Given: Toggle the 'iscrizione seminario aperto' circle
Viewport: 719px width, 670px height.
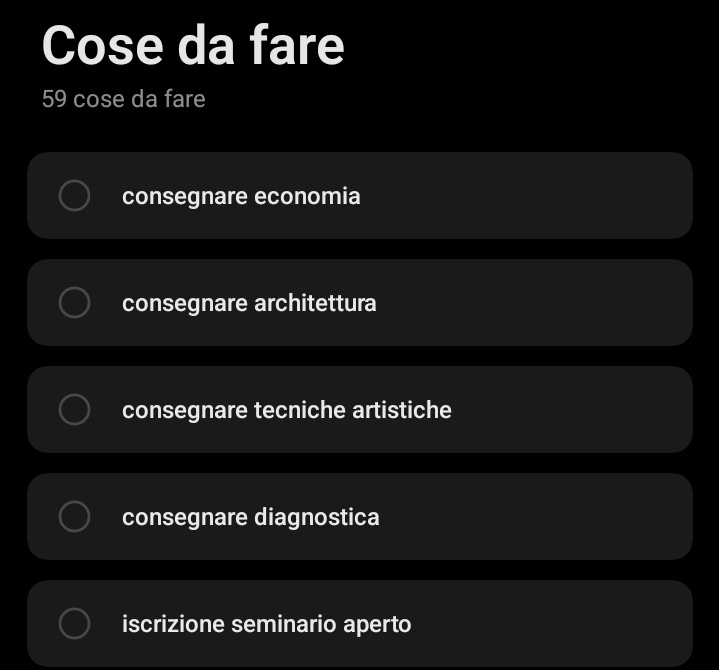Looking at the screenshot, I should [74, 624].
